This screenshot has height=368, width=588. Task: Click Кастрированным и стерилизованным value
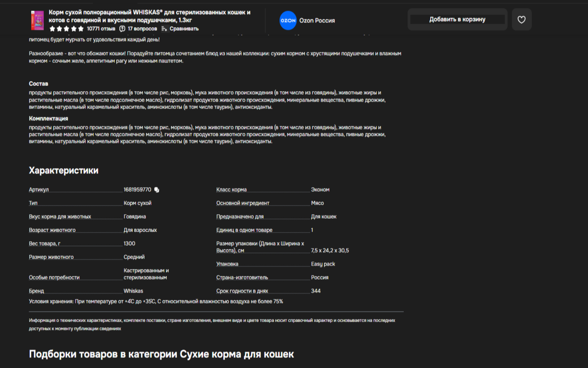146,274
